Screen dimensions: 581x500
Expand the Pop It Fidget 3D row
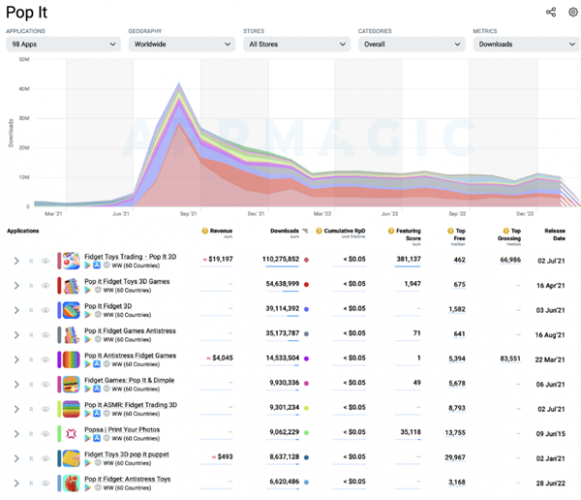(17, 310)
